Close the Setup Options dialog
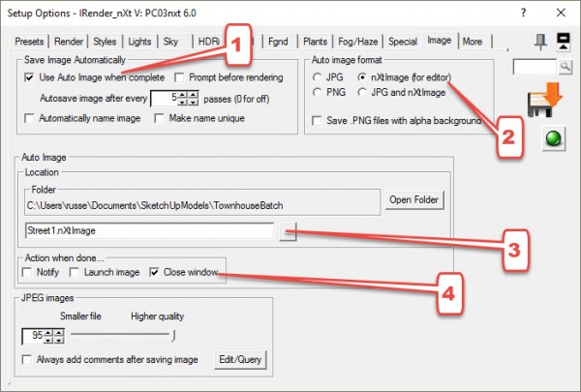This screenshot has height=392, width=581. click(561, 13)
